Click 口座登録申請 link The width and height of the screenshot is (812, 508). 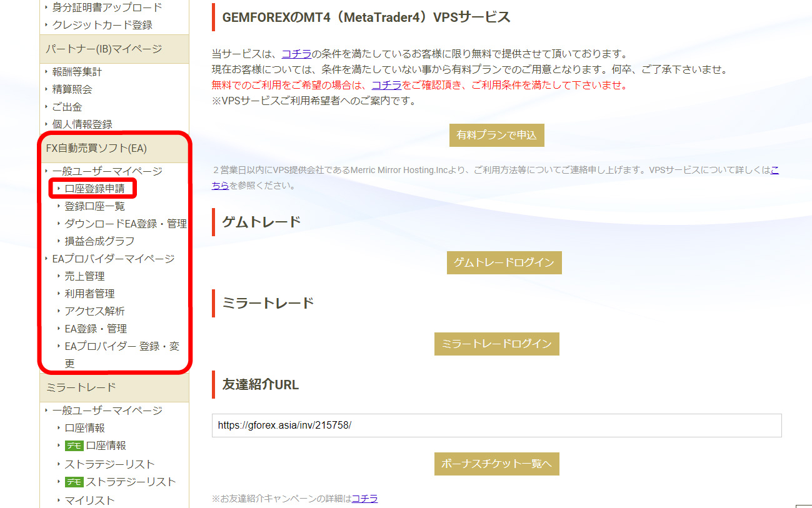(x=95, y=189)
